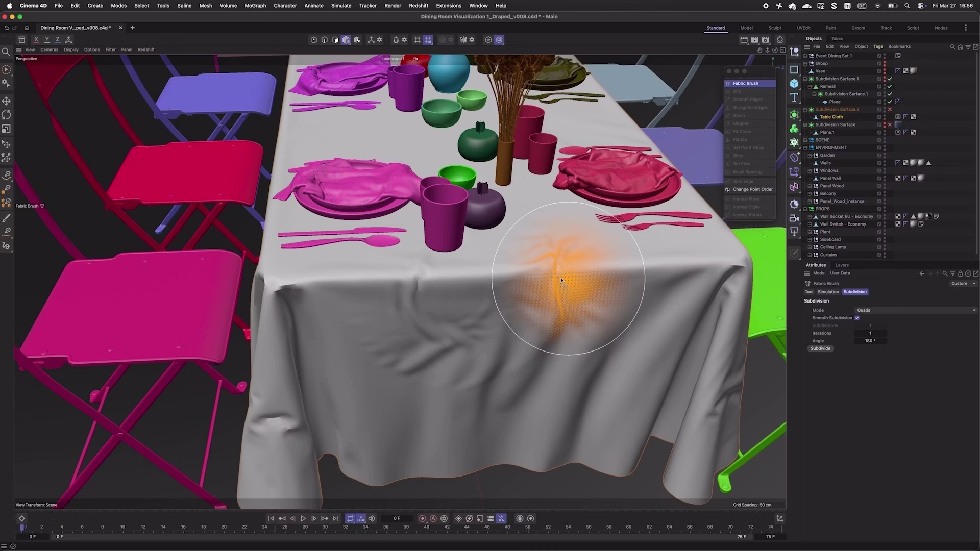Click the Iterations value field

(x=870, y=333)
